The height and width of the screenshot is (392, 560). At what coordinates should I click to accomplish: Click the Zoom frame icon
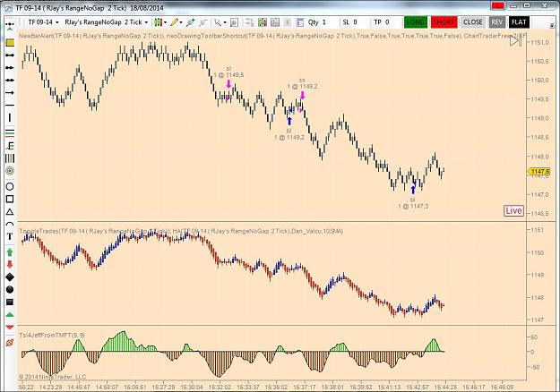point(234,22)
